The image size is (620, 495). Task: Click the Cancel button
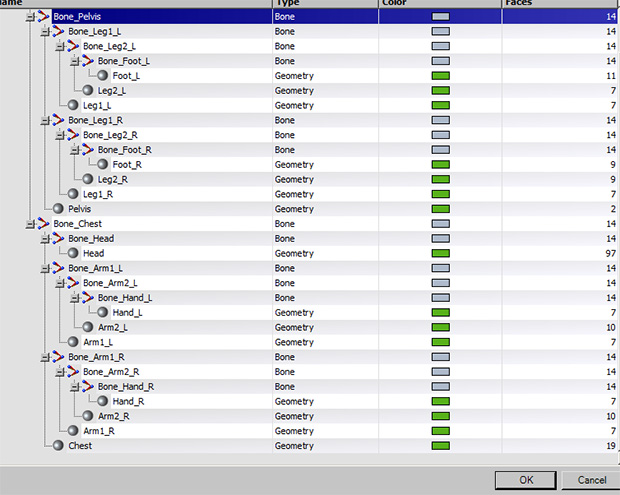point(591,480)
